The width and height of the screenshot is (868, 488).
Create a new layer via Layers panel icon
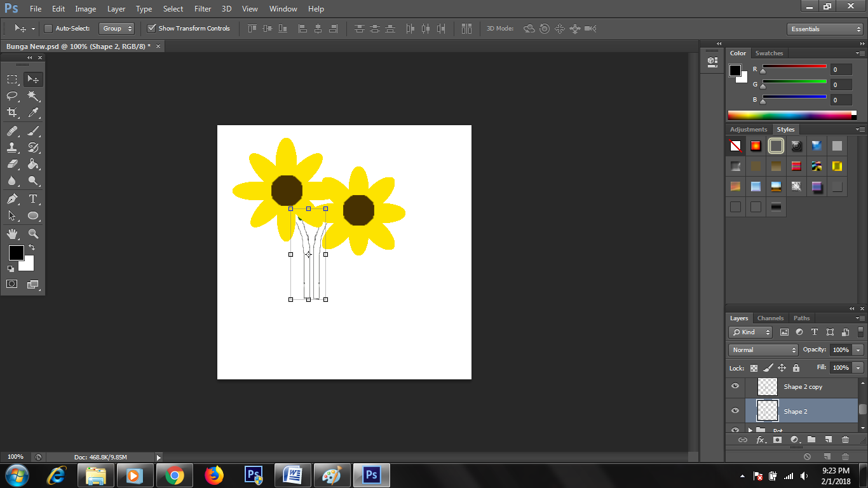coord(828,440)
